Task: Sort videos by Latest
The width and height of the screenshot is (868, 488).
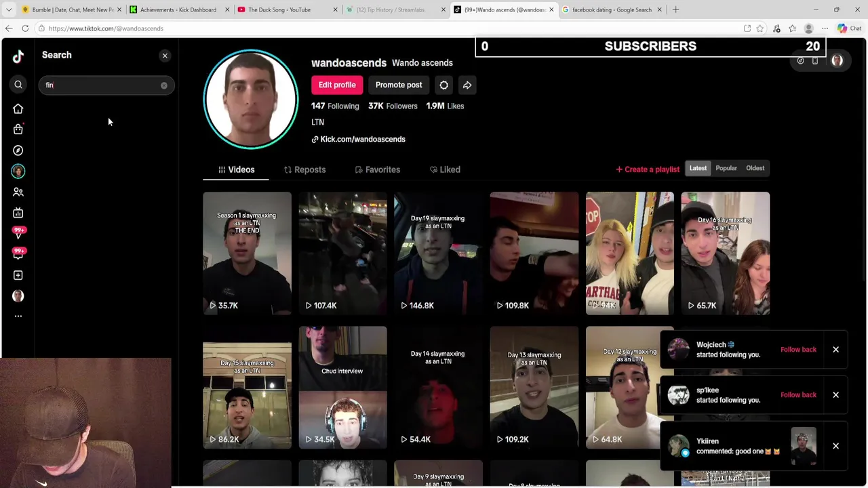Action: 698,168
